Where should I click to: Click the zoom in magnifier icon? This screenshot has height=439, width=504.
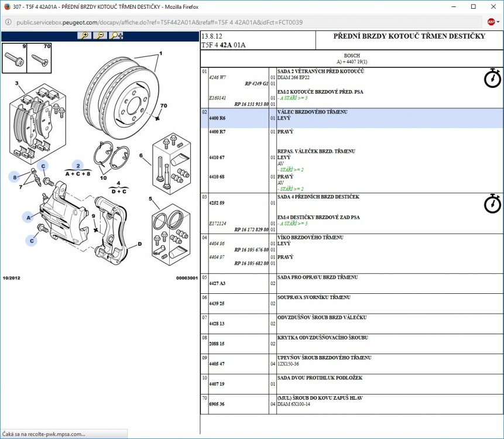84,35
